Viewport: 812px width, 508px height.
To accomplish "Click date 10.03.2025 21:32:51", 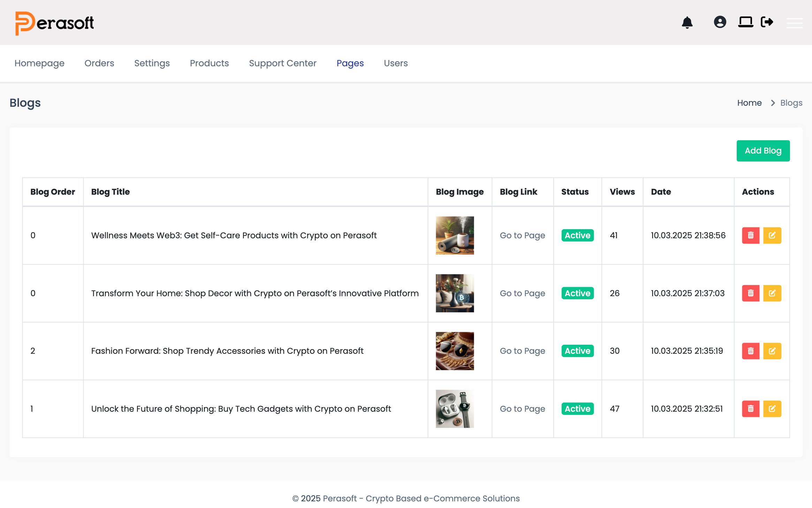I will 686,409.
